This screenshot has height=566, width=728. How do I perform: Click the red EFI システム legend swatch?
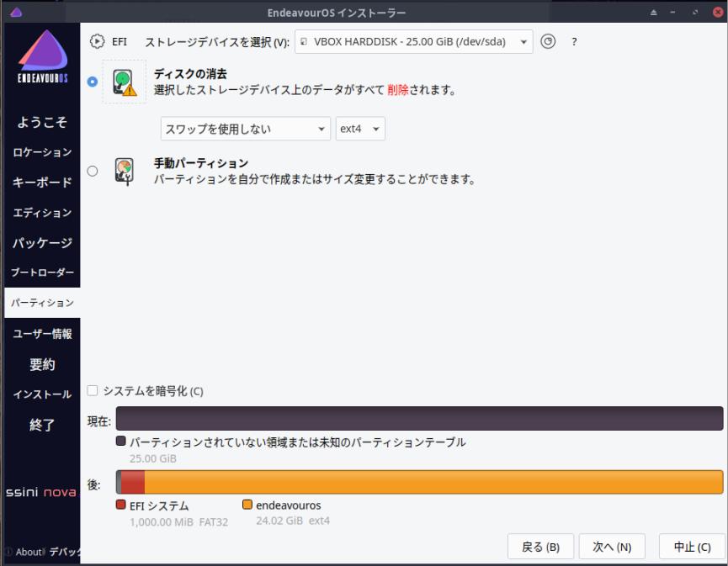click(120, 505)
